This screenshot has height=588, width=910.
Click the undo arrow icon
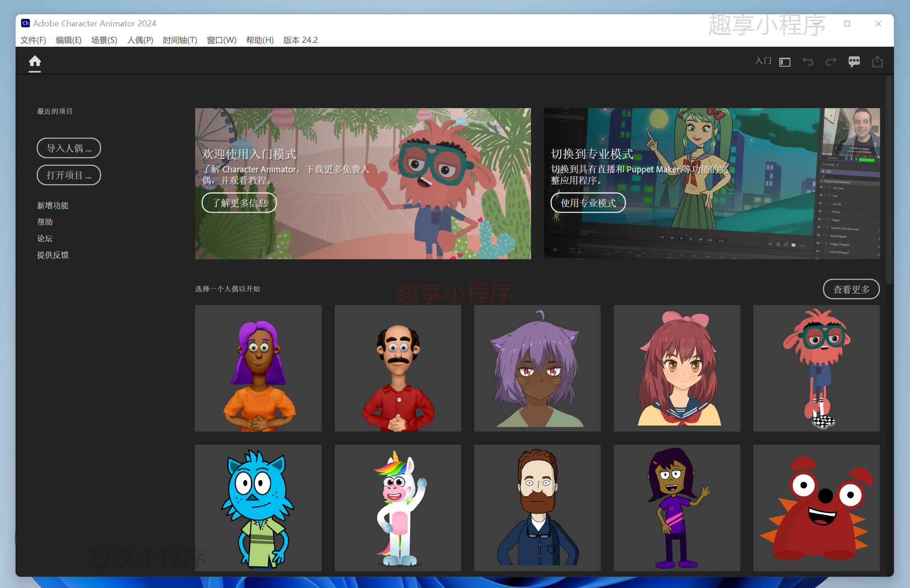(808, 62)
